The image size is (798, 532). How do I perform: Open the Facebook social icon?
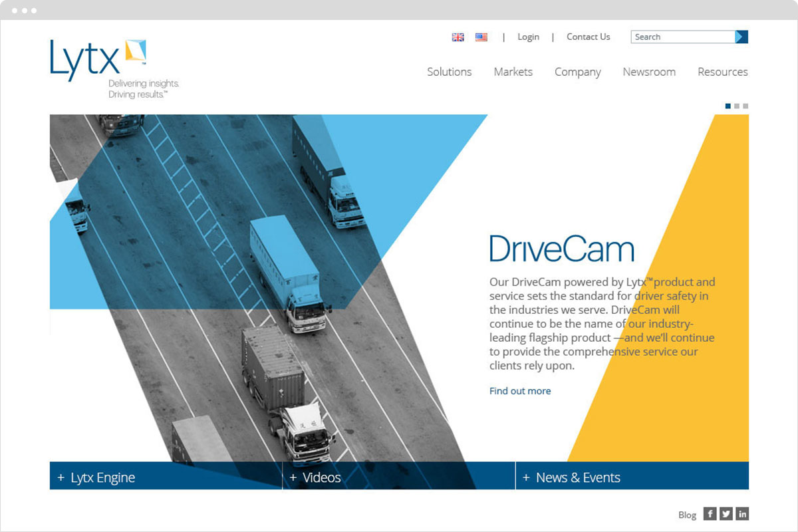(710, 513)
